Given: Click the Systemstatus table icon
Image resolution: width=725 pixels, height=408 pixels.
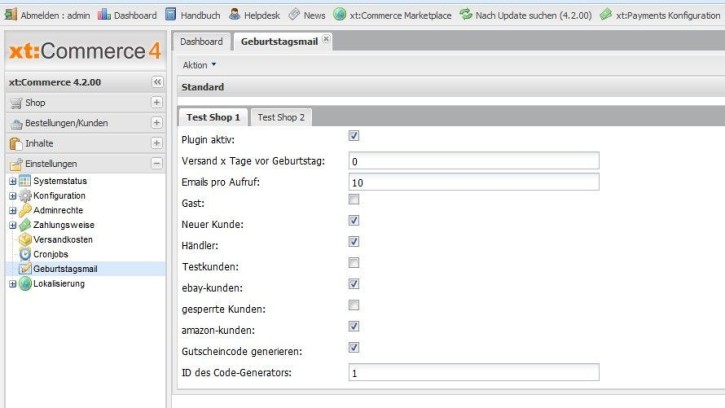Looking at the screenshot, I should (25, 181).
